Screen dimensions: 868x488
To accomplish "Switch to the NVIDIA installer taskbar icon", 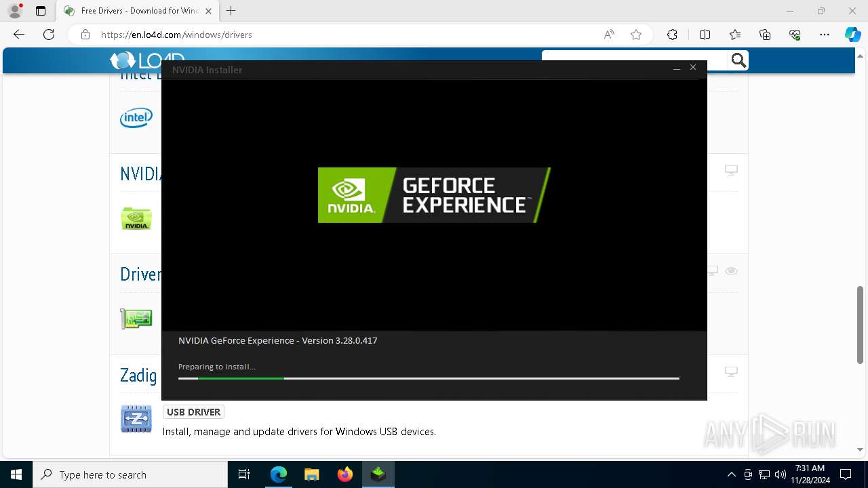I will point(378,474).
